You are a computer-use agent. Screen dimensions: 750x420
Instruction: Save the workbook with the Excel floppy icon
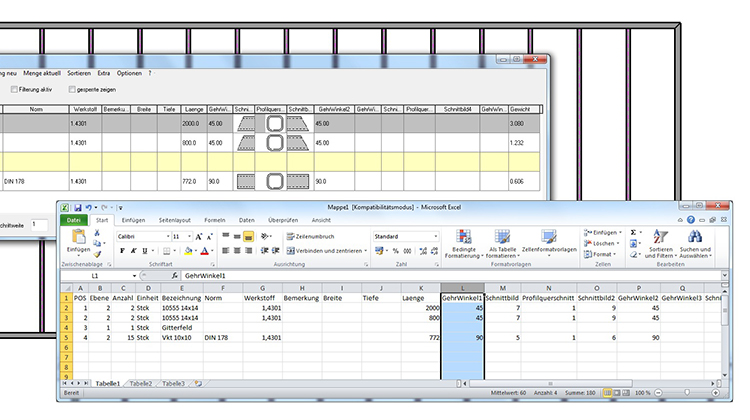[x=77, y=208]
